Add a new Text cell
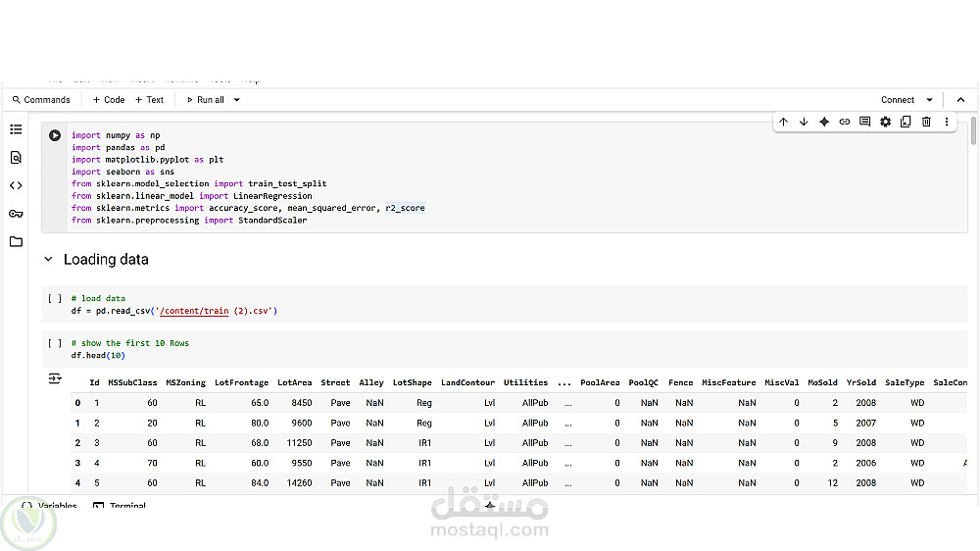Viewport: 980px width, 551px height. click(x=150, y=100)
